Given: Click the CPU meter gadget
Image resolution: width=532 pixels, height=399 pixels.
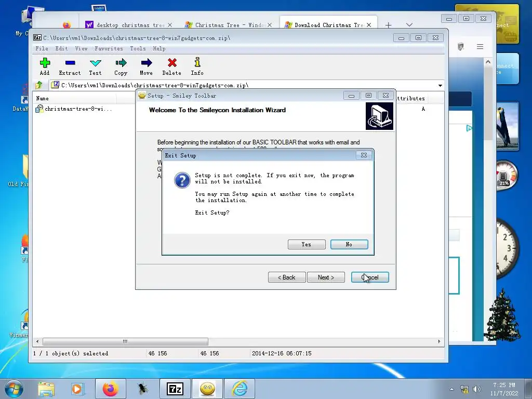Looking at the screenshot, I should coord(507,176).
